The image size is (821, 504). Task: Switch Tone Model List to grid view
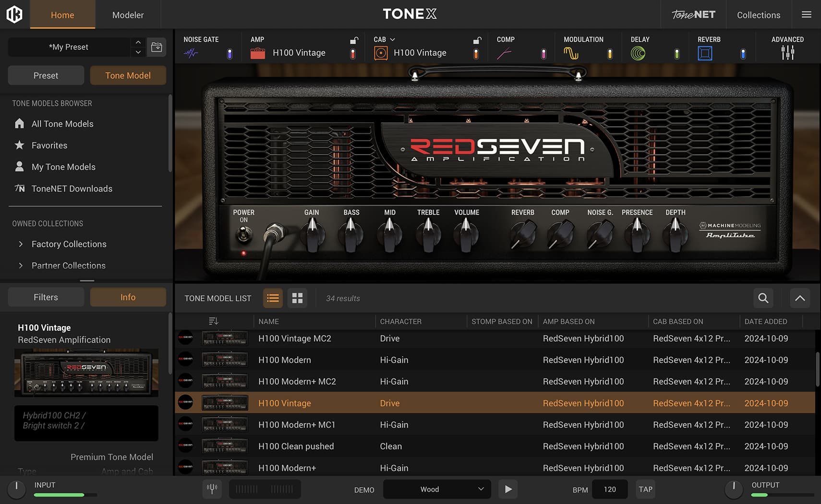[x=297, y=298]
